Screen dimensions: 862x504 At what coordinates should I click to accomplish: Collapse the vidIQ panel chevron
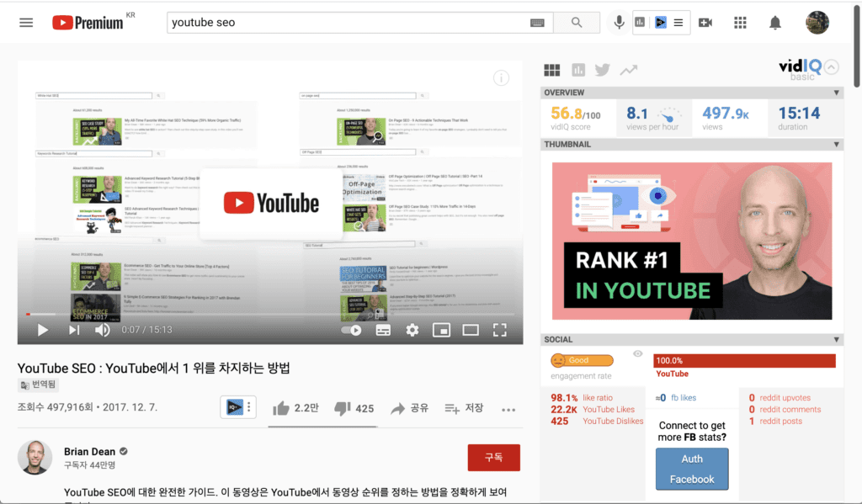pyautogui.click(x=831, y=67)
